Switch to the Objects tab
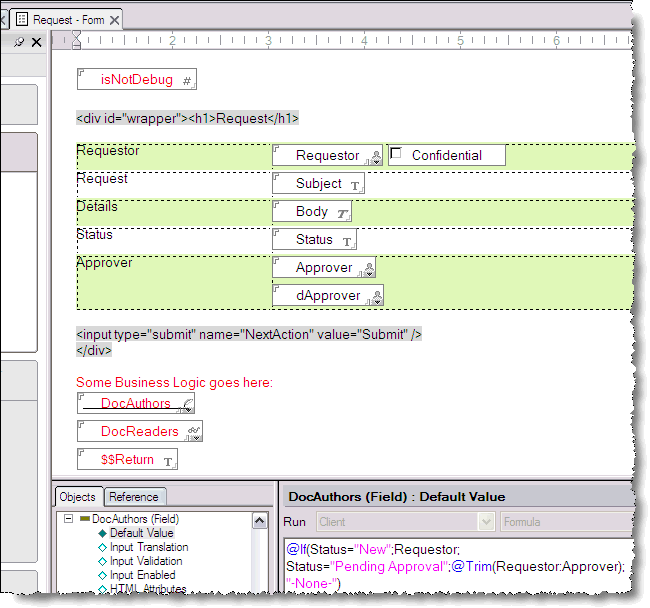Viewport: 650px width, 608px height. 78,497
